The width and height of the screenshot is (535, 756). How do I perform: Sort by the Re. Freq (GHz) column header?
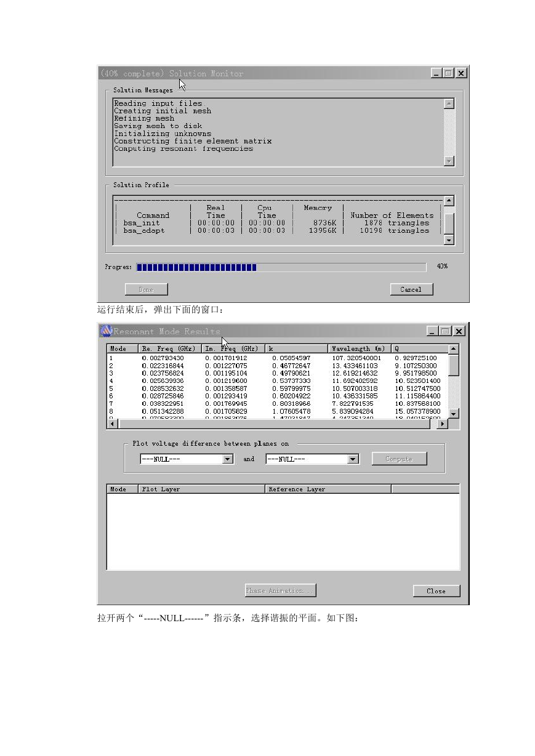click(x=171, y=348)
